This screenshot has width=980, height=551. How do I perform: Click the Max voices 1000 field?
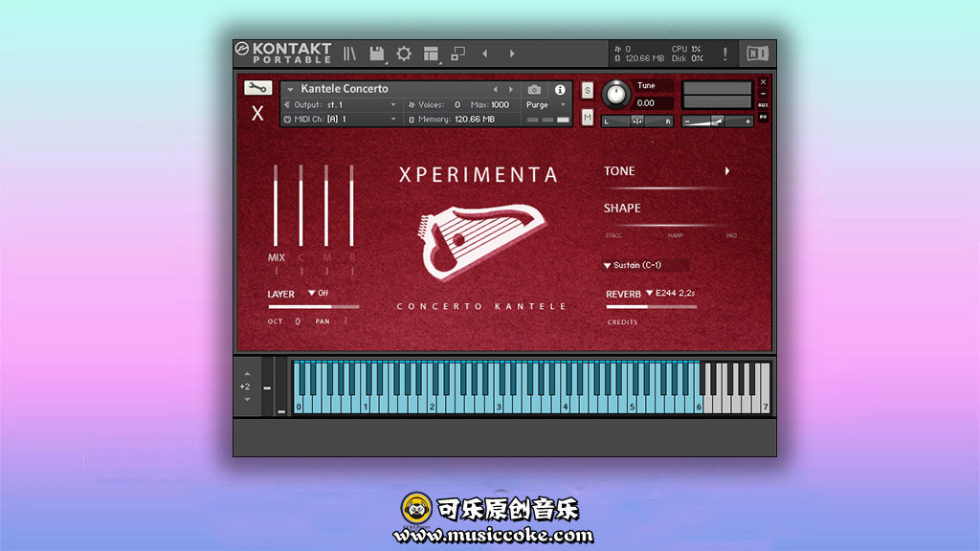click(499, 105)
